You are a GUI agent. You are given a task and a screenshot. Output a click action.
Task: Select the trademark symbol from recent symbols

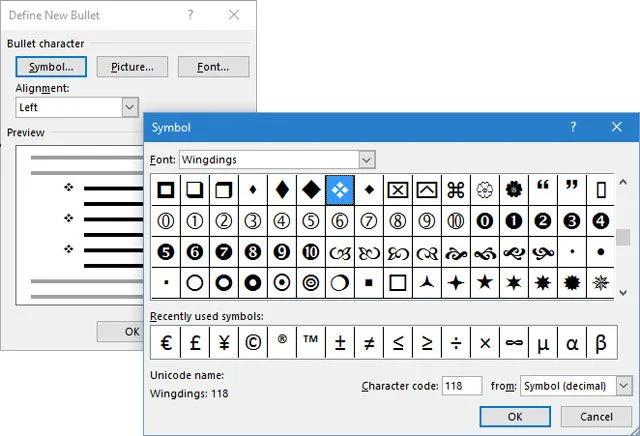(310, 342)
